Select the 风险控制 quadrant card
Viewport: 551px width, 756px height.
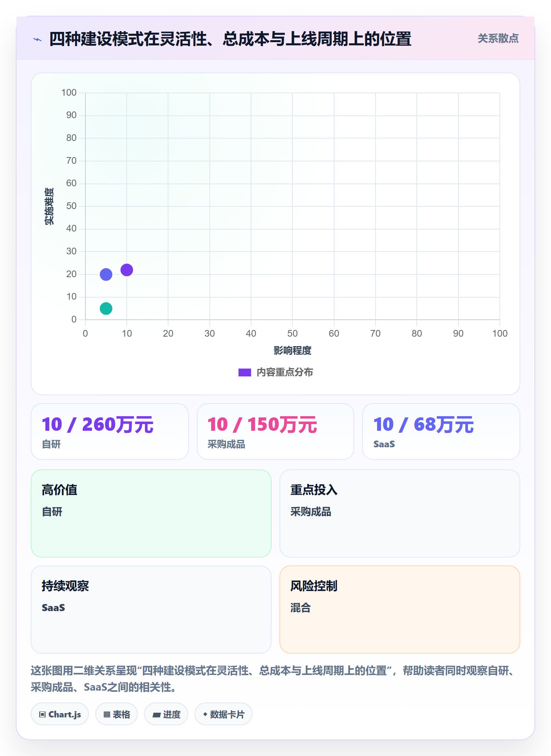pyautogui.click(x=400, y=610)
